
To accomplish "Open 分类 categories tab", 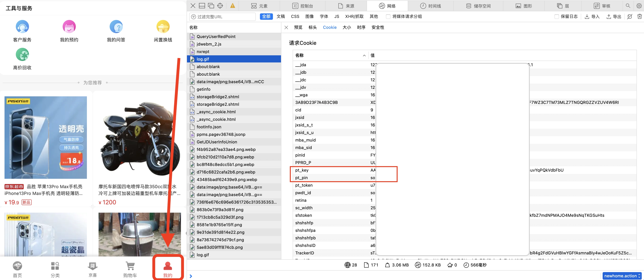I will pyautogui.click(x=55, y=269).
